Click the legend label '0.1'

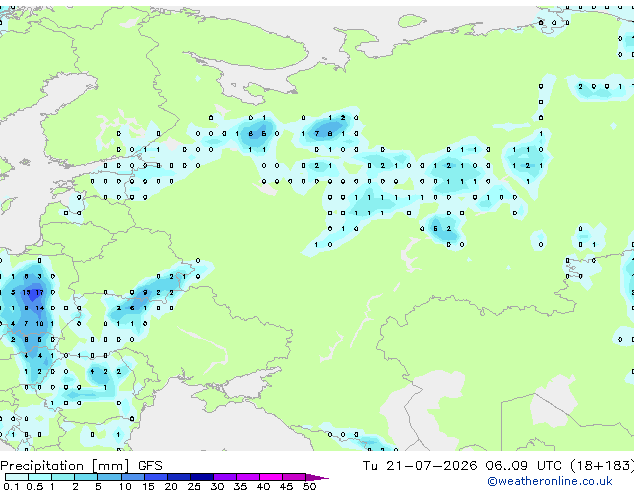click(11, 486)
